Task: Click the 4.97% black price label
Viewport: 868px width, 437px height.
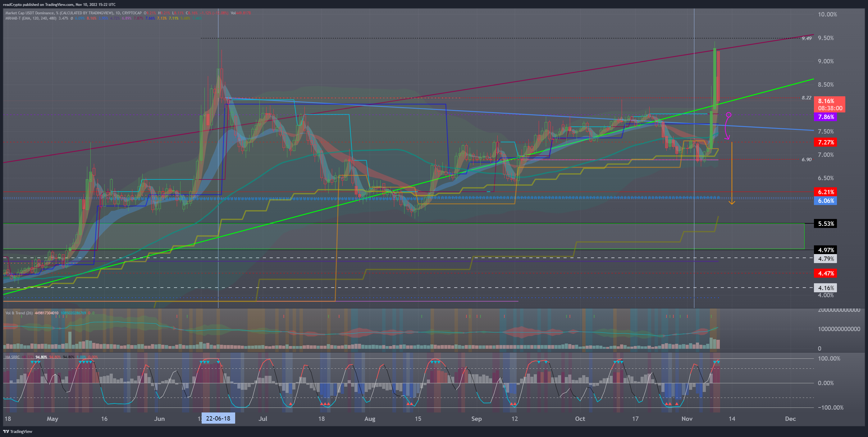Action: point(826,250)
